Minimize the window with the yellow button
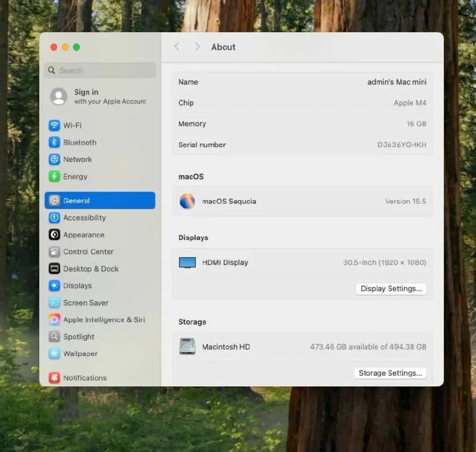 click(65, 47)
